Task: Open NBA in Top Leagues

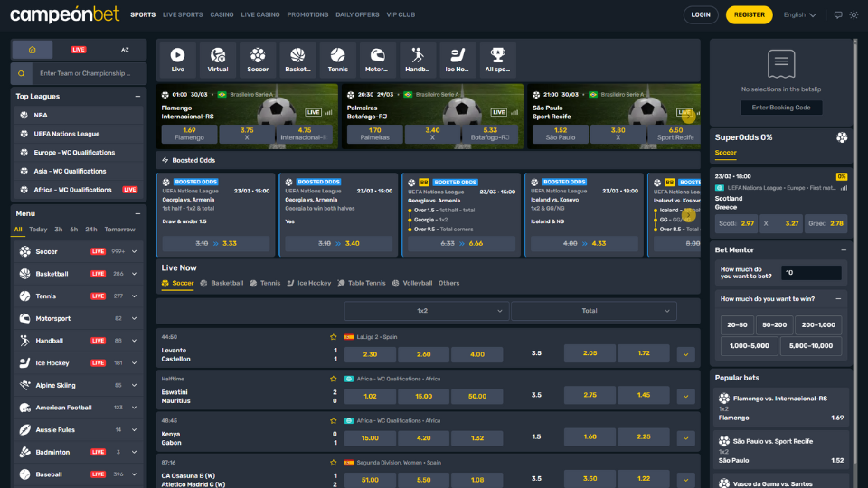Action: (78, 115)
